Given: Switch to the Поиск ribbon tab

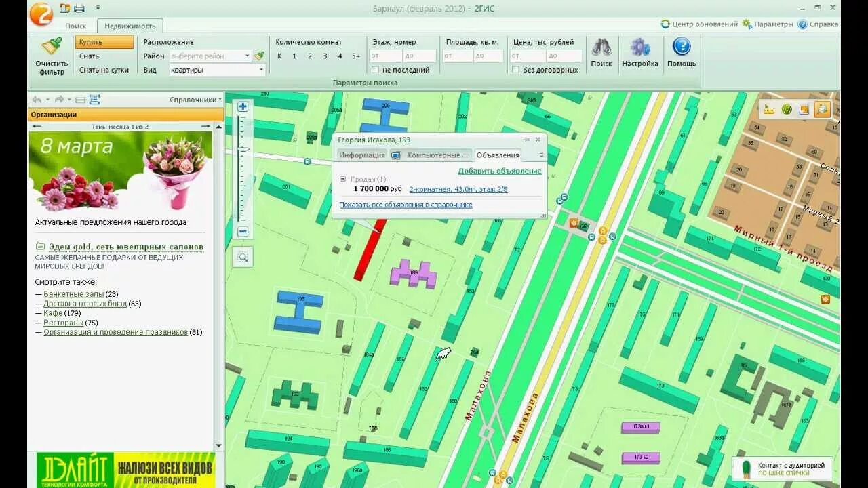Looking at the screenshot, I should (75, 26).
